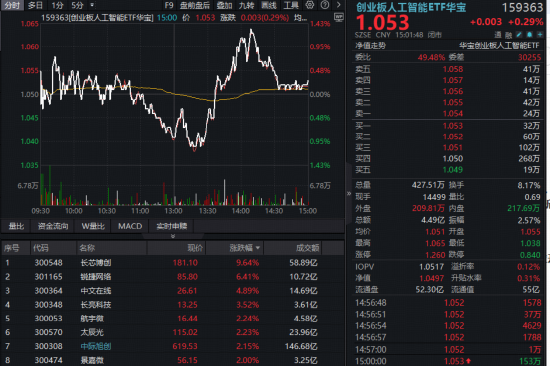Image resolution: width=550 pixels, height=366 pixels.
Task: Click tick trade row 14:56:48
Action: 448,302
